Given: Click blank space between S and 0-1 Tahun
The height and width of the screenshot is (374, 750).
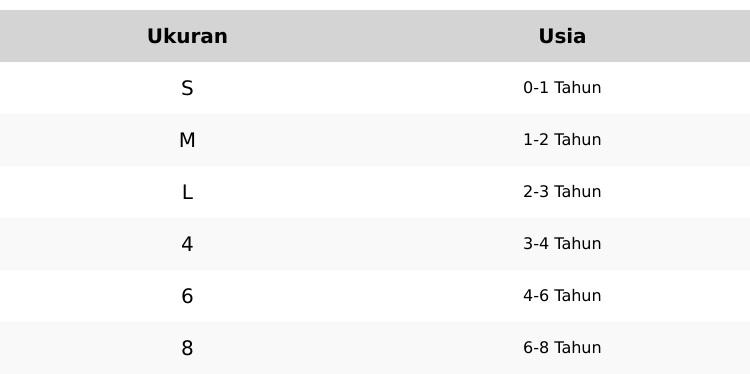Looking at the screenshot, I should pos(358,88).
